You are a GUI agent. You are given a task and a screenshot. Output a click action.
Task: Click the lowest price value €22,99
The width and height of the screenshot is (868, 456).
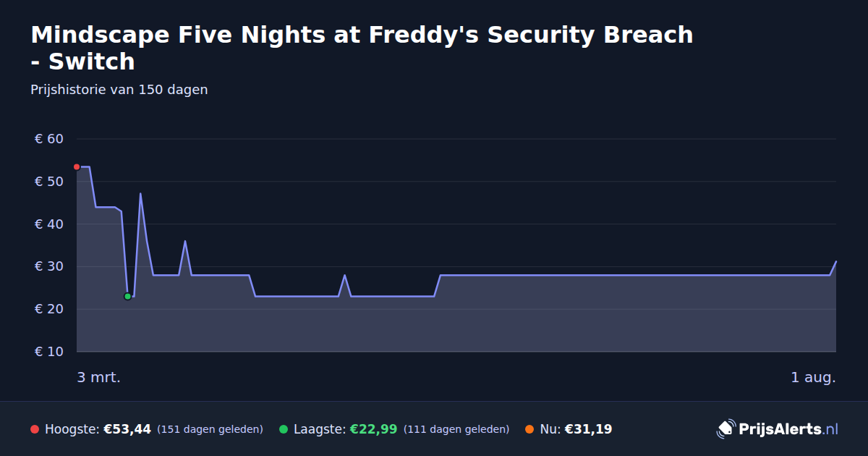point(374,429)
